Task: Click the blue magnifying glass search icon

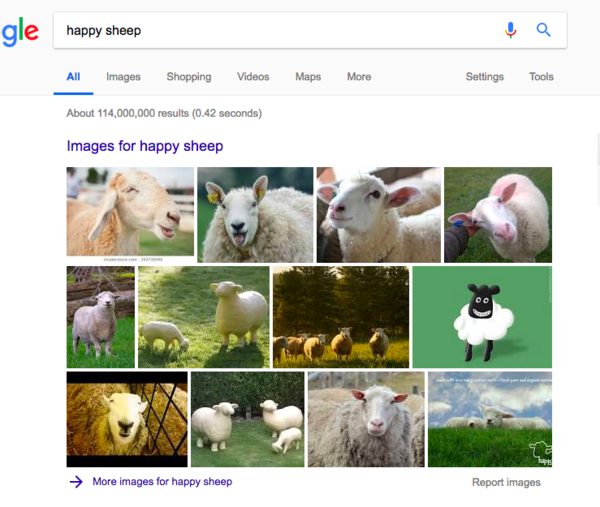Action: (544, 30)
